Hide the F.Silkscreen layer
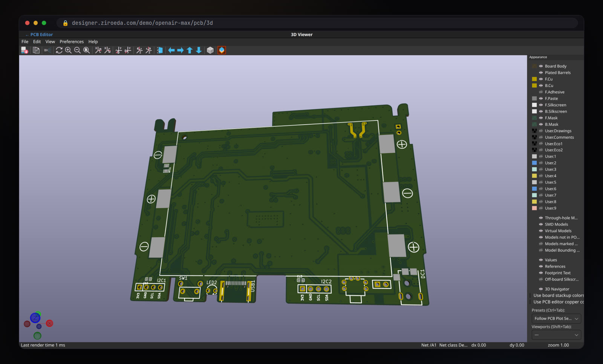This screenshot has width=603, height=364. point(541,105)
